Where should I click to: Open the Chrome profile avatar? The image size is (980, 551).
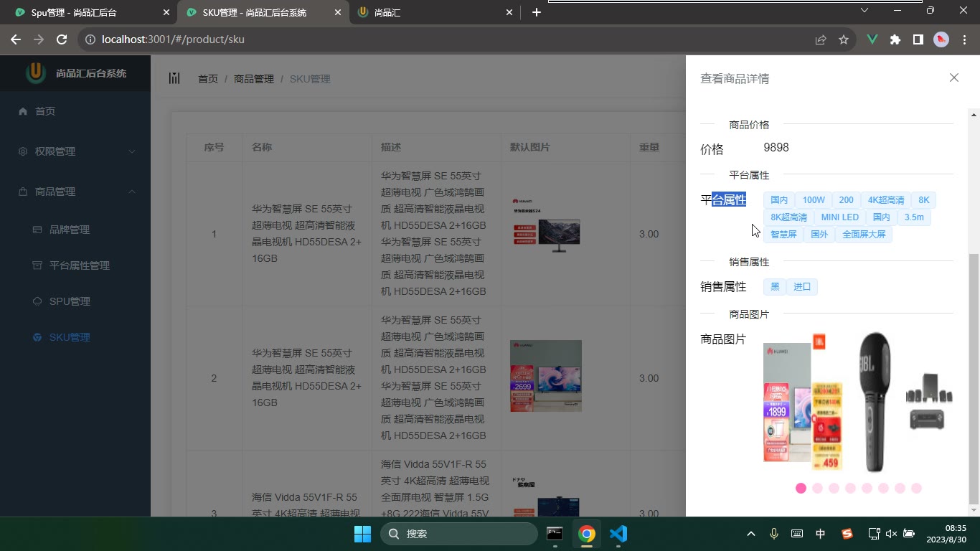[941, 39]
